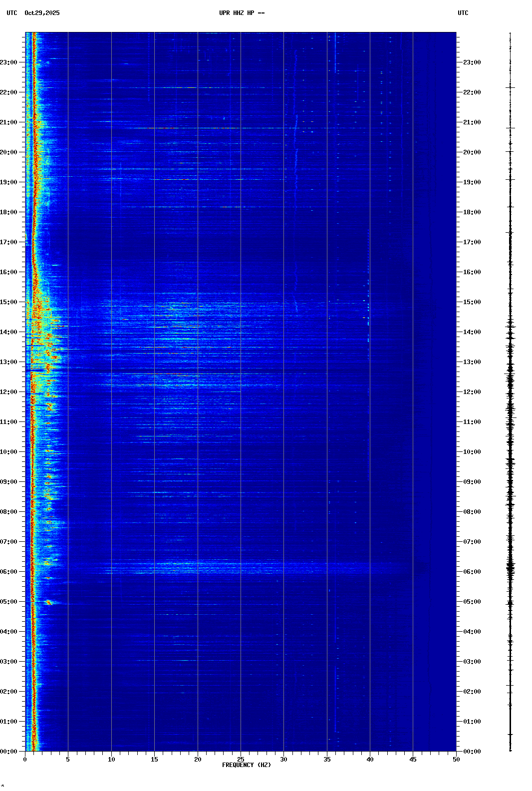Image resolution: width=532 pixels, height=791 pixels.
Task: Select the 06:00 marker on right time axis
Action: point(472,572)
